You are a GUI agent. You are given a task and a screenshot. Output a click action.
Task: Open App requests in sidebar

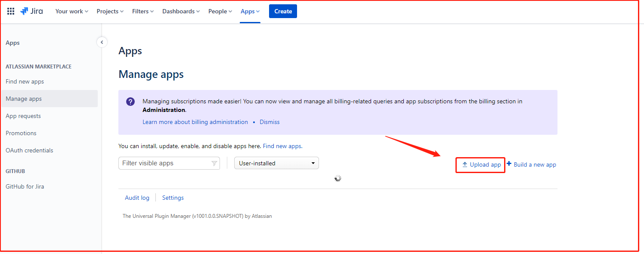point(23,116)
